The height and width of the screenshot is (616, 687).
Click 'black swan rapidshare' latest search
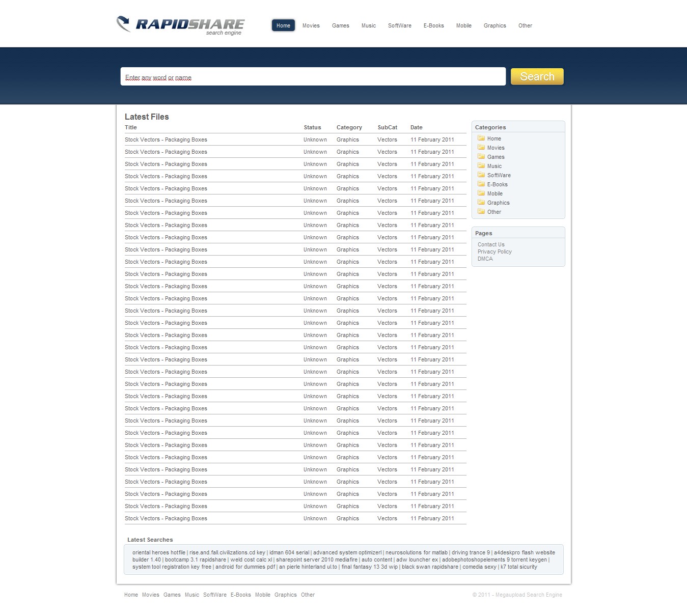430,567
